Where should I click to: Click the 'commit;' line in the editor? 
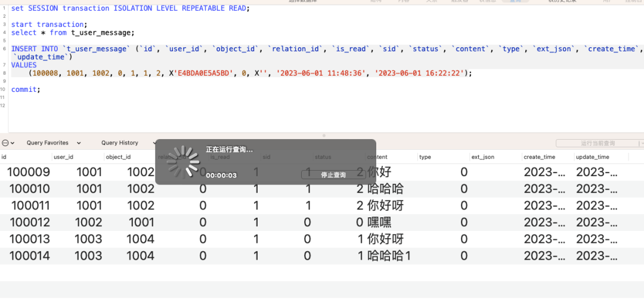pos(26,90)
